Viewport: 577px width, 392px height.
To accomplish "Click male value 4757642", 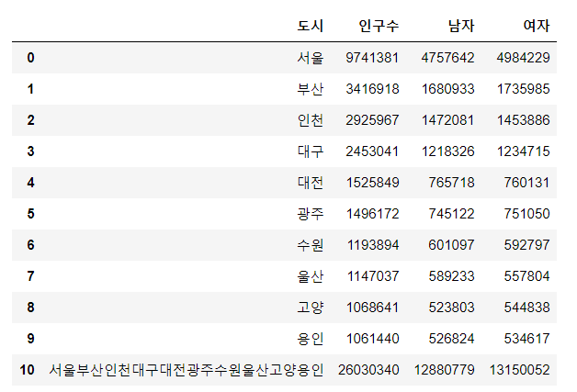I will pyautogui.click(x=447, y=58).
